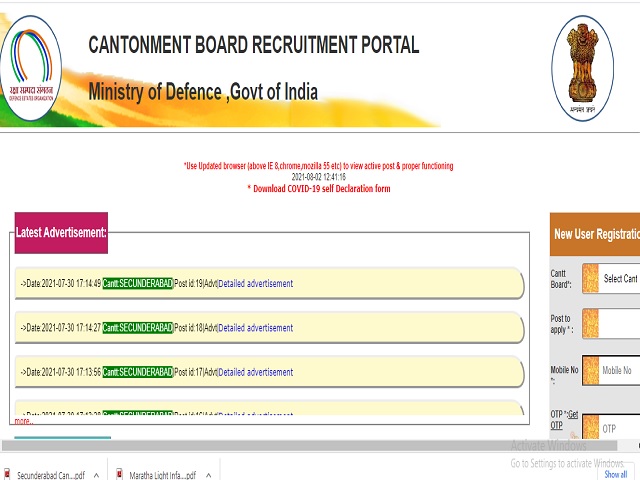Click Cantt SECUNDERABAD tag for Post id 17
This screenshot has height=480, width=640.
coord(138,372)
